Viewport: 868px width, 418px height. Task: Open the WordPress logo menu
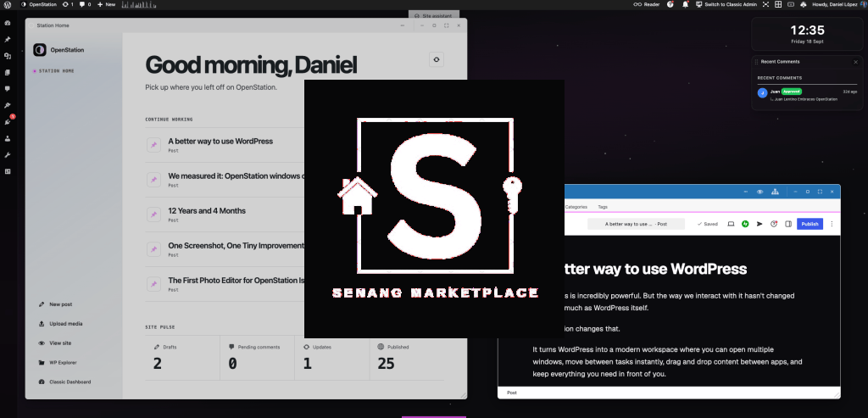[8, 4]
